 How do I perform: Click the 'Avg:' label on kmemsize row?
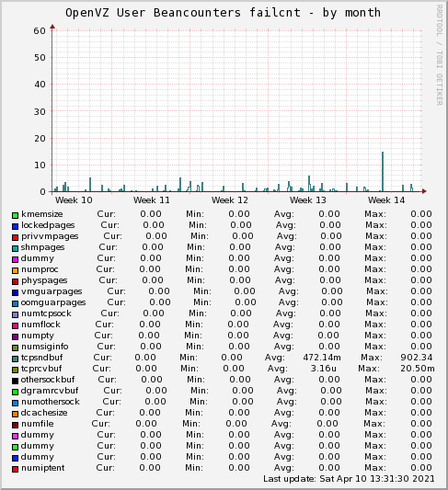click(284, 214)
